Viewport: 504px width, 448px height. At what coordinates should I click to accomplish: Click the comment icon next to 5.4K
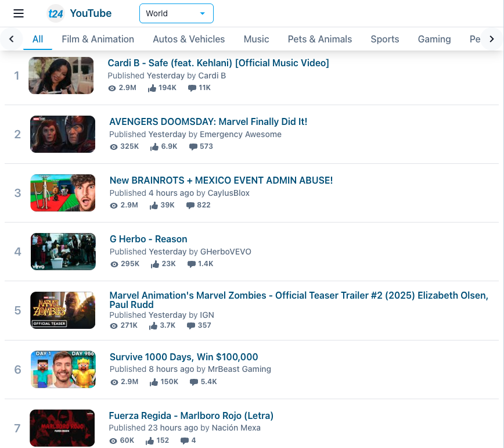194,382
